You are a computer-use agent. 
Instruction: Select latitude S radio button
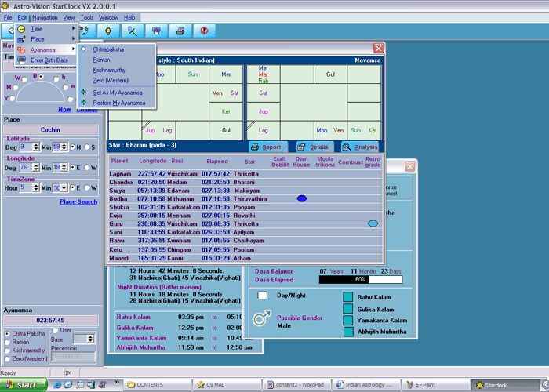coord(87,147)
